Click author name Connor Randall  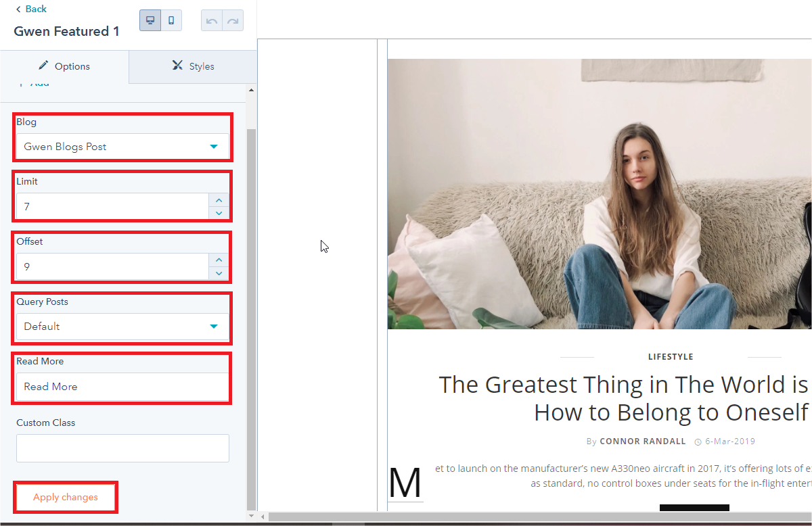642,441
